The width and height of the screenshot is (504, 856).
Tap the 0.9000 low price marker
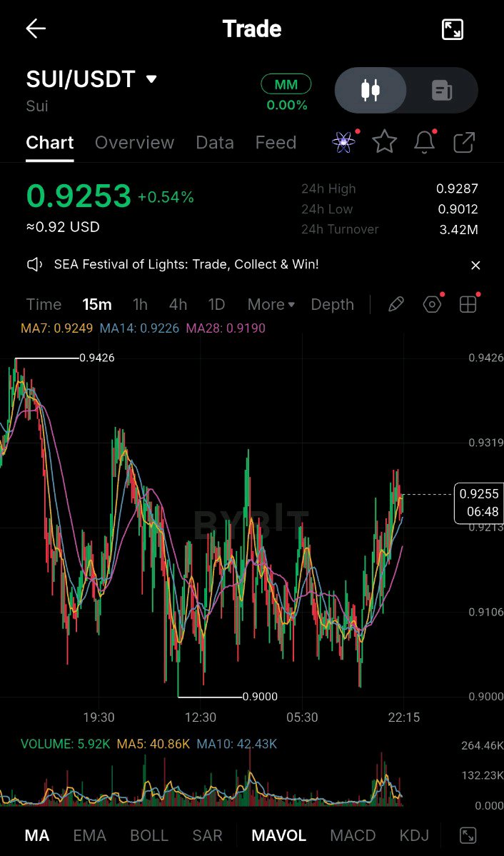260,697
